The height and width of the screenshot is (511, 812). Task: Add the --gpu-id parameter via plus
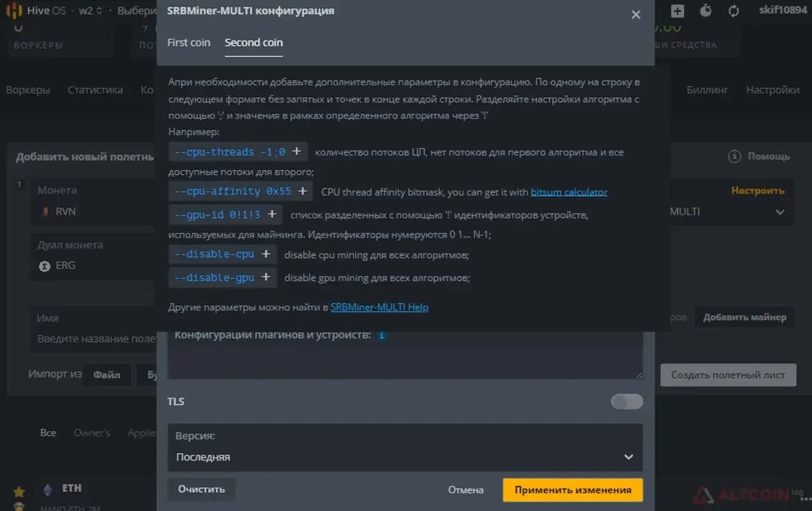(272, 214)
